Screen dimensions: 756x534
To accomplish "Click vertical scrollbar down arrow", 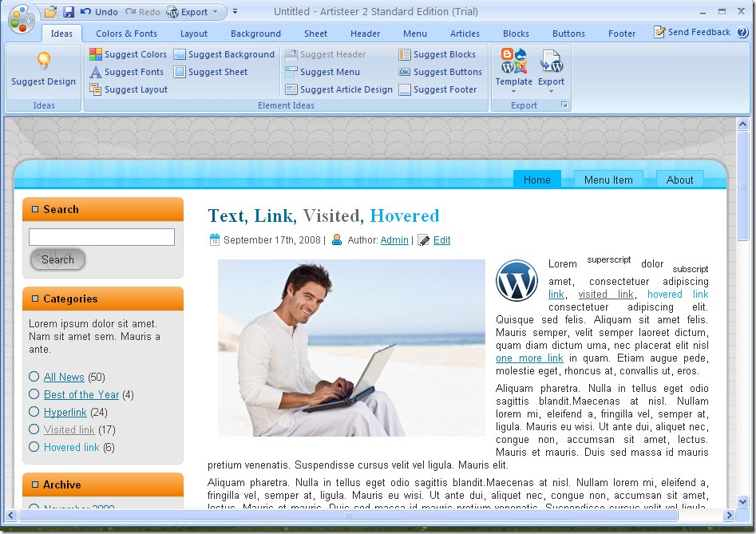I will pos(742,501).
